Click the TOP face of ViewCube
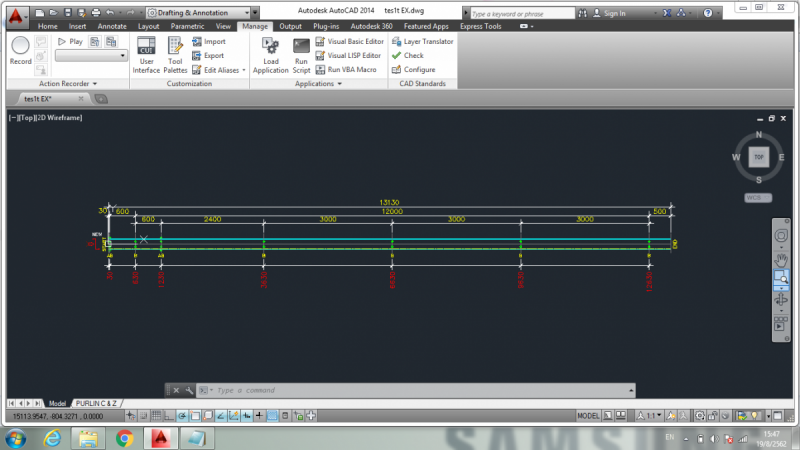The height and width of the screenshot is (450, 800). 759,157
